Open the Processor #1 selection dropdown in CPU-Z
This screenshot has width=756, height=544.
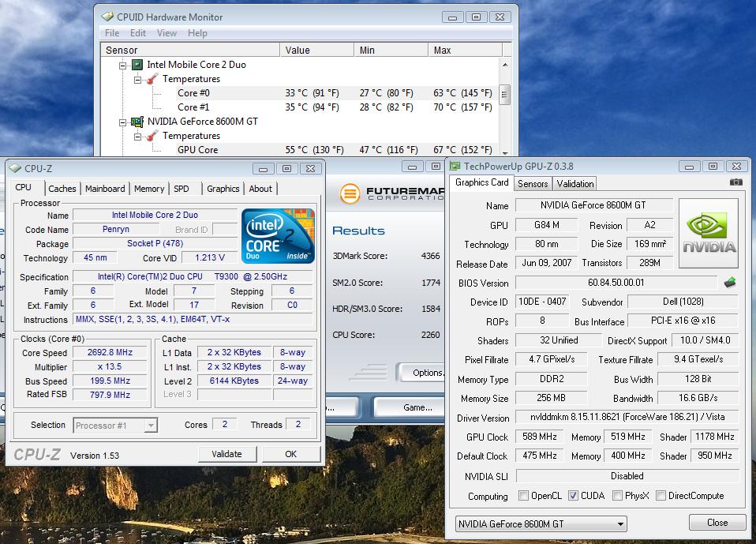(116, 426)
